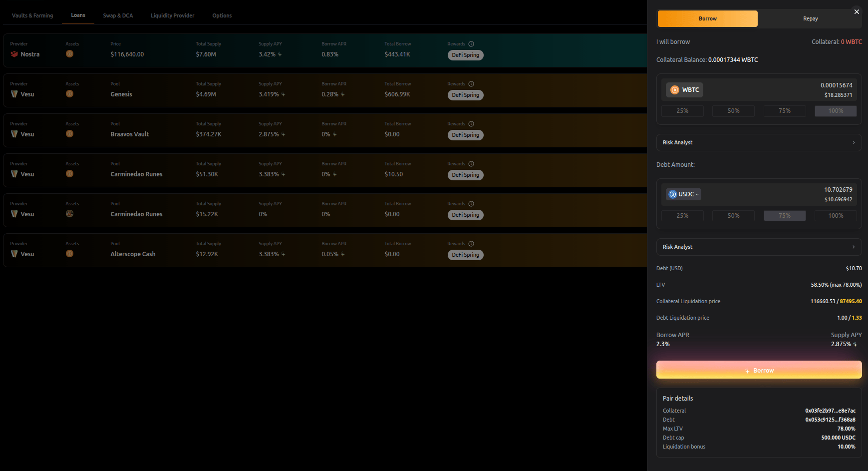
Task: Switch to Swap & DCA tab
Action: tap(118, 15)
